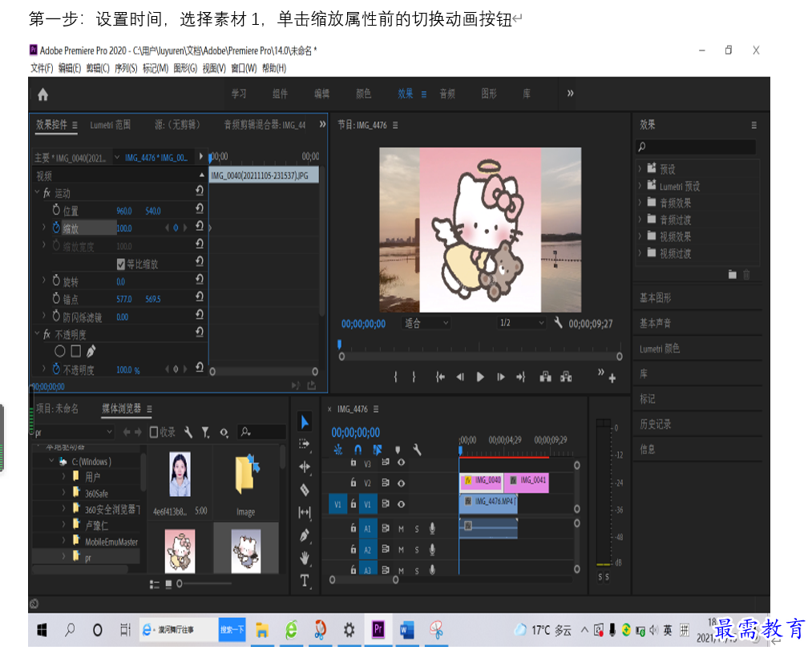Open the Window menu
This screenshot has height=654, width=812.
pyautogui.click(x=244, y=68)
